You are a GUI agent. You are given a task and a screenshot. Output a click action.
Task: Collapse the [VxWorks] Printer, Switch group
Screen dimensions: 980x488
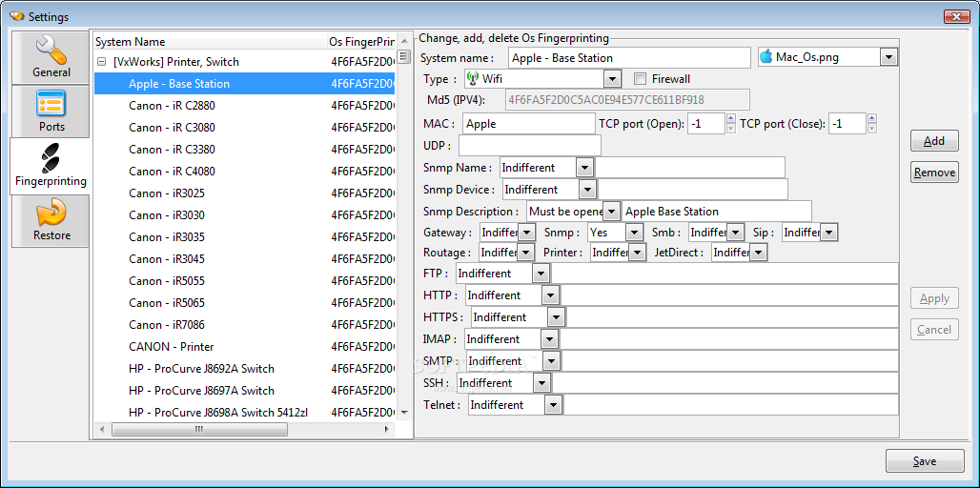[x=101, y=62]
